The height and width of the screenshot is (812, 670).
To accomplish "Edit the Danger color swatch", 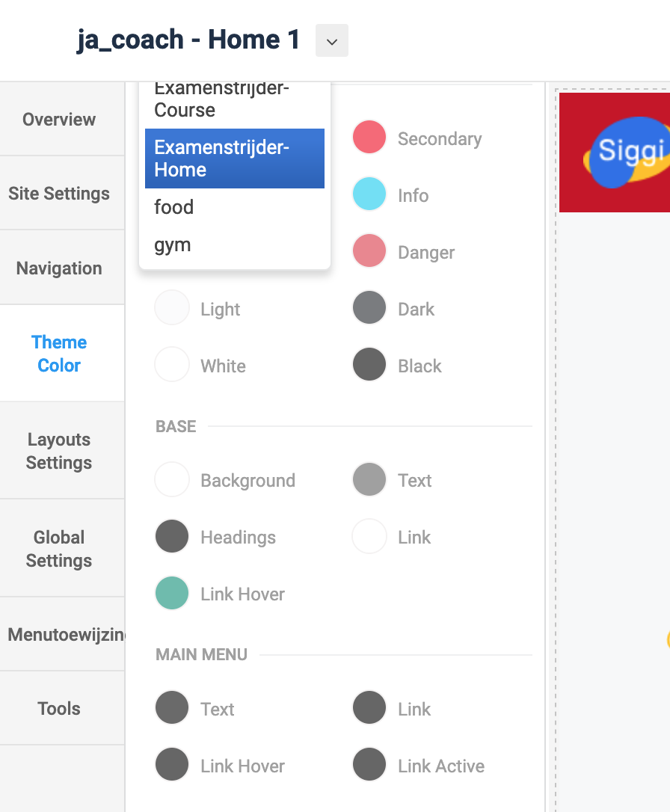I will click(x=369, y=251).
